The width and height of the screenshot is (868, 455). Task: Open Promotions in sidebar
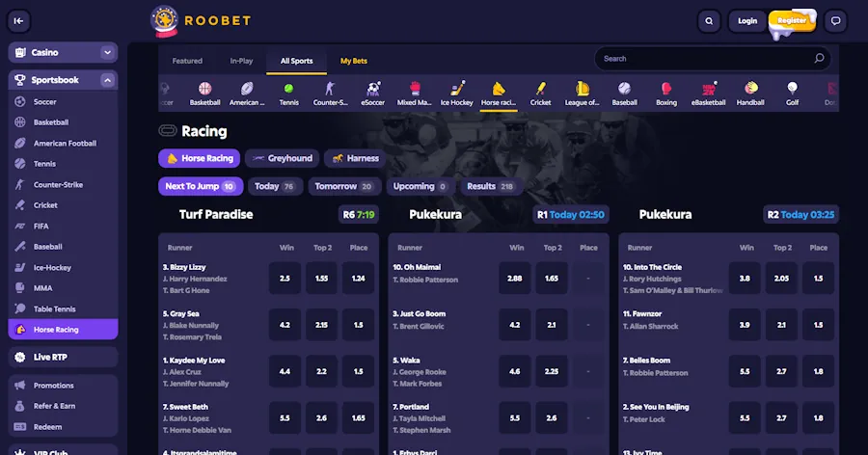click(x=63, y=386)
